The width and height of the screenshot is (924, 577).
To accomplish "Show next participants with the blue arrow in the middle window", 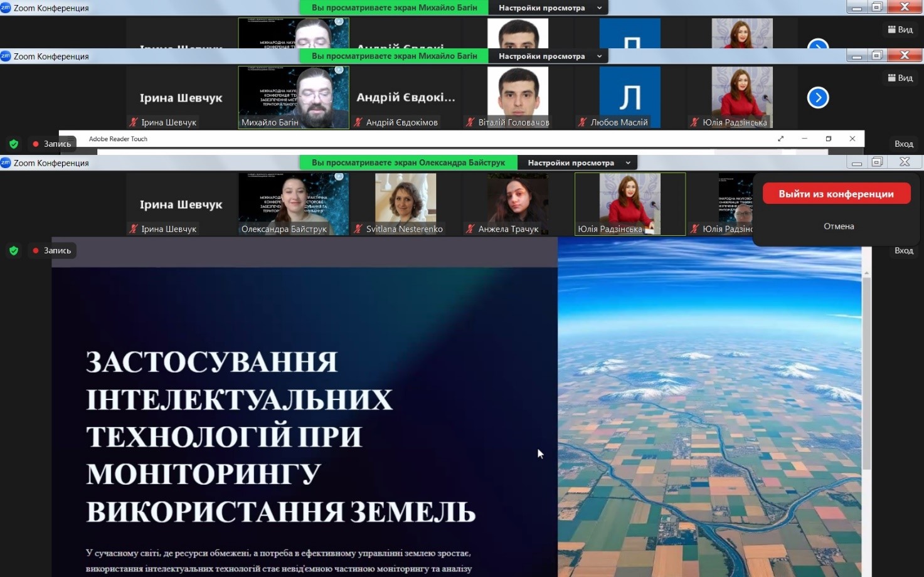I will 818,97.
